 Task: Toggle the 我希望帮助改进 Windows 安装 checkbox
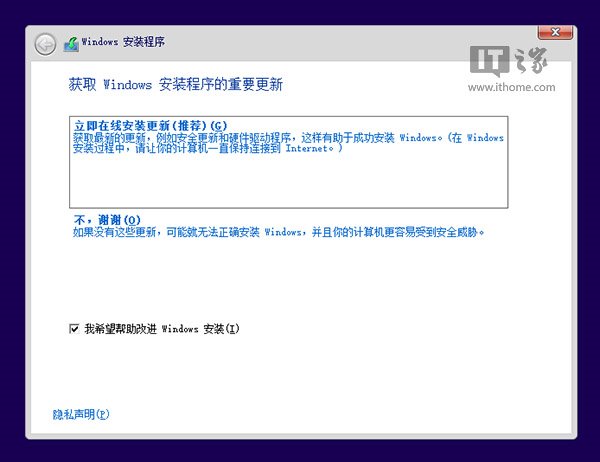[x=74, y=328]
